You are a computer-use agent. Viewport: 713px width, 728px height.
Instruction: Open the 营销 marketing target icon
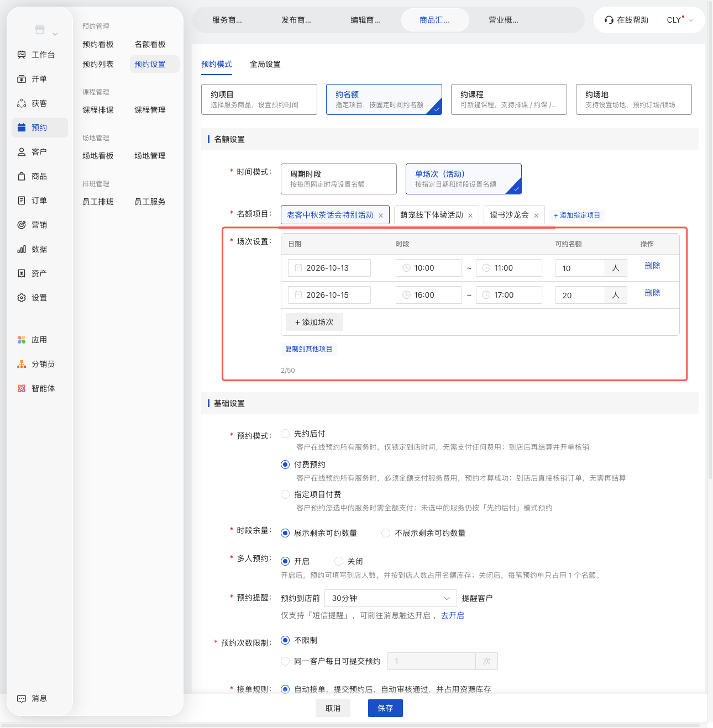(x=22, y=225)
